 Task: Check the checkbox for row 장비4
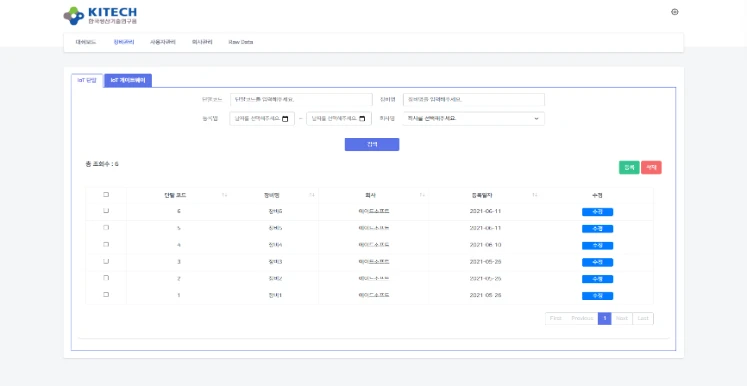click(x=106, y=244)
